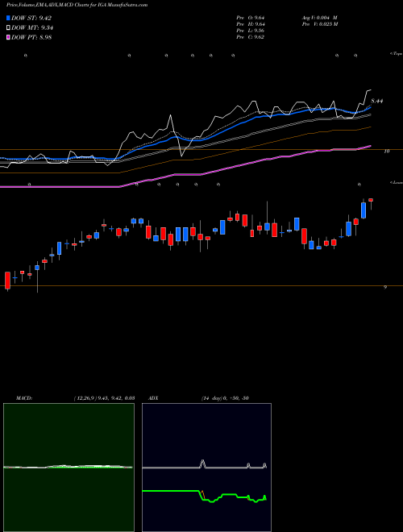This screenshot has width=403, height=532.
Task: Click the ADX panel title
Action: point(154,398)
